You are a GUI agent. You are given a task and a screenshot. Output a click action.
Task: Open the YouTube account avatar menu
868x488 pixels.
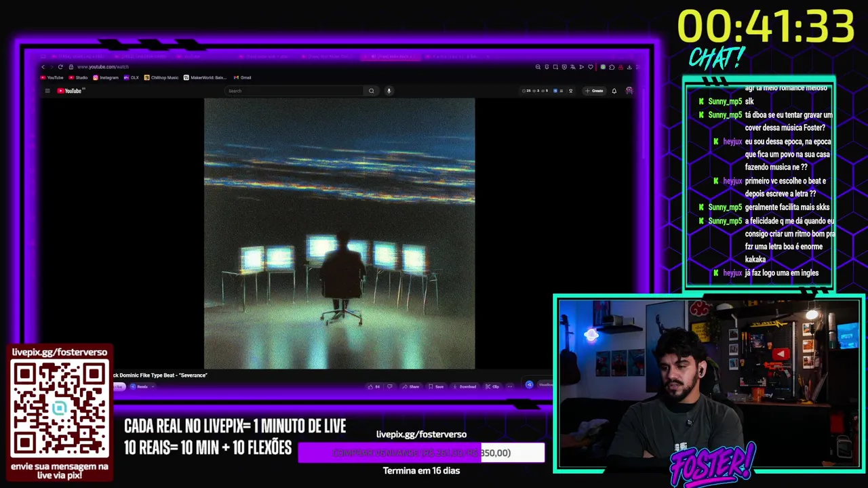pos(629,91)
